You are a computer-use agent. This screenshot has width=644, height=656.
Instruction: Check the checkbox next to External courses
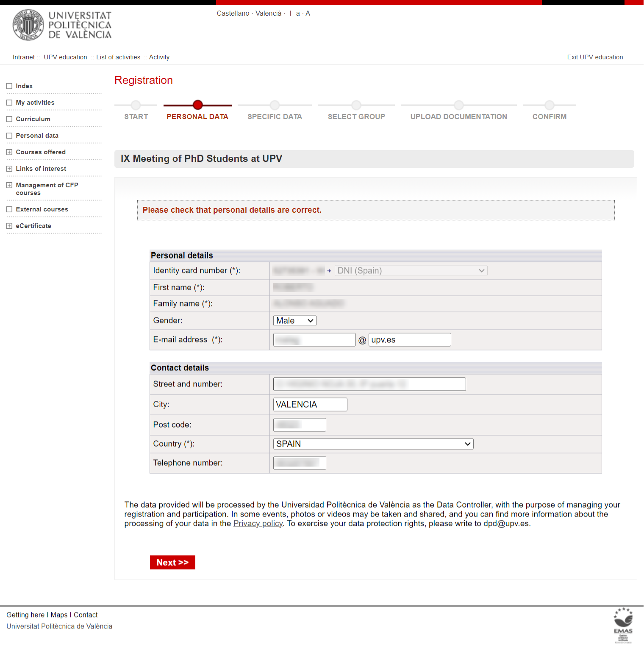coord(9,209)
